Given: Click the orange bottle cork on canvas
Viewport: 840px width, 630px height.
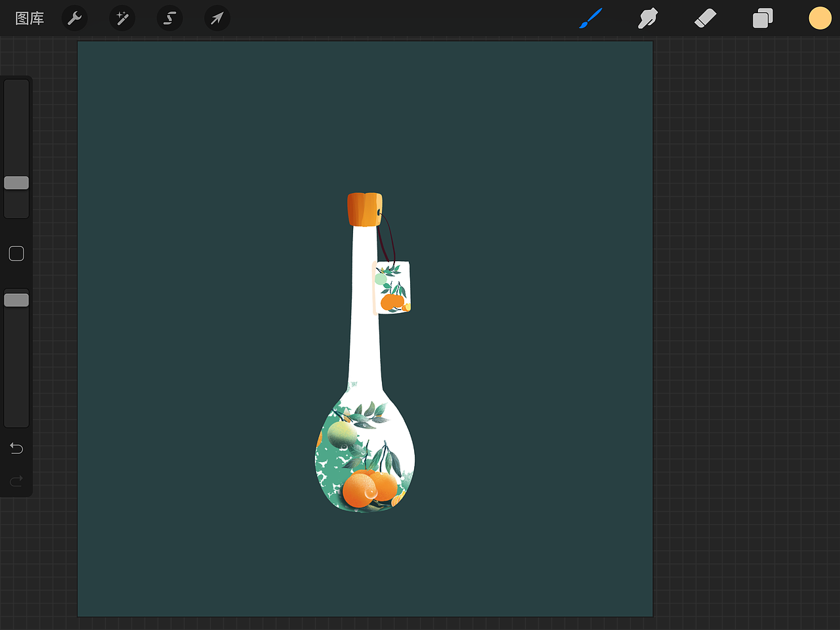Looking at the screenshot, I should tap(365, 209).
